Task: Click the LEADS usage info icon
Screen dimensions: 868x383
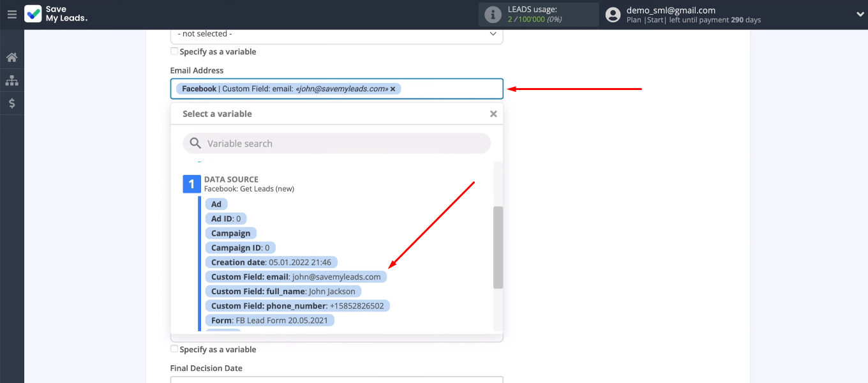Action: click(493, 14)
